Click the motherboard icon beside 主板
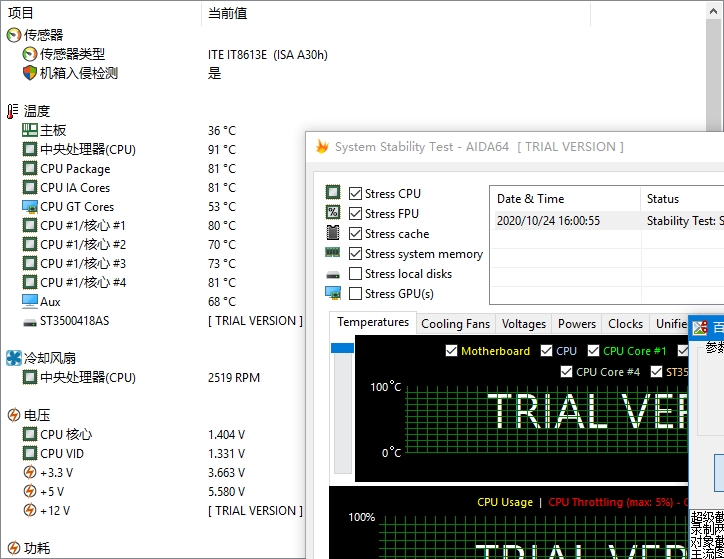724x559 pixels. pyautogui.click(x=30, y=130)
